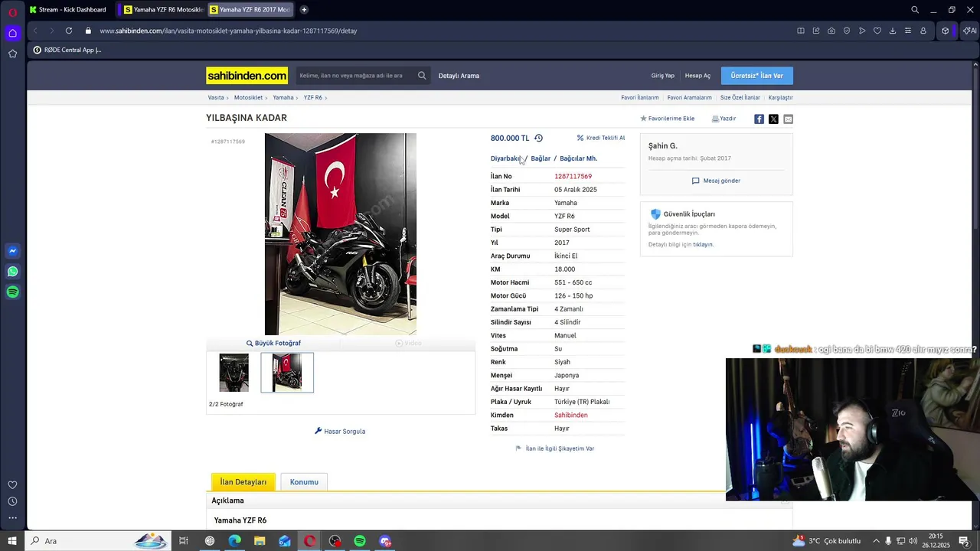This screenshot has width=980, height=551.
Task: Click Kredi Teklifi Al link
Action: point(601,138)
